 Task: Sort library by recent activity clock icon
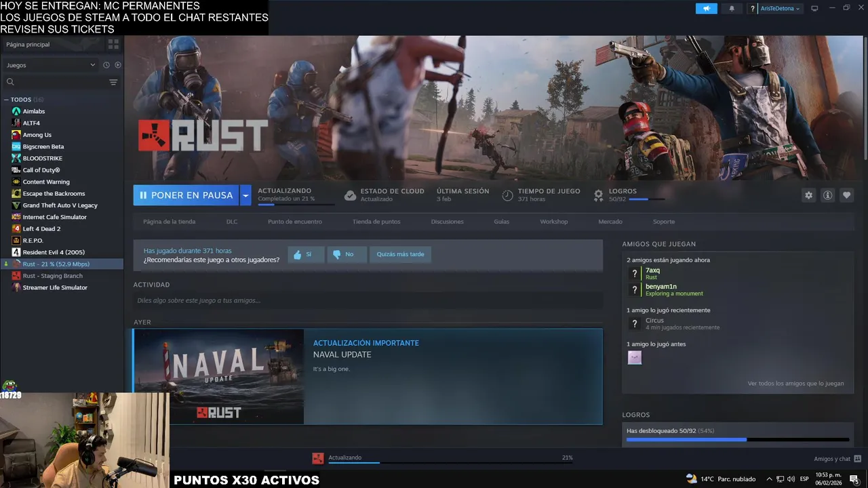click(x=106, y=65)
